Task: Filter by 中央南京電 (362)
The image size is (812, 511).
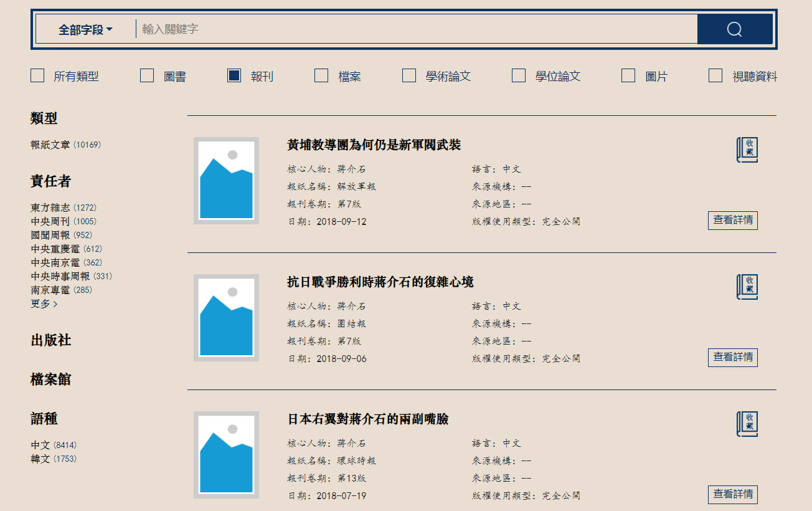Action: tap(66, 262)
